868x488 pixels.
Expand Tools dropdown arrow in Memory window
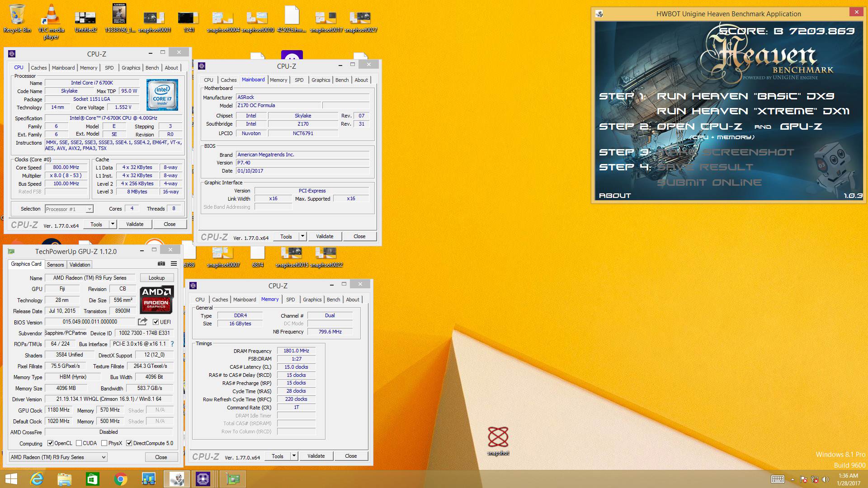(x=294, y=456)
